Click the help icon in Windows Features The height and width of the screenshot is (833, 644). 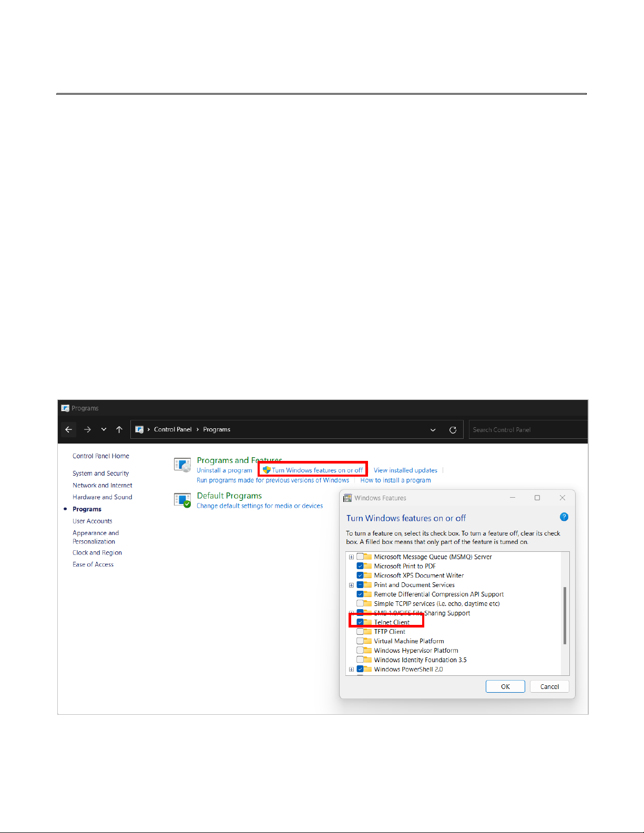point(564,517)
